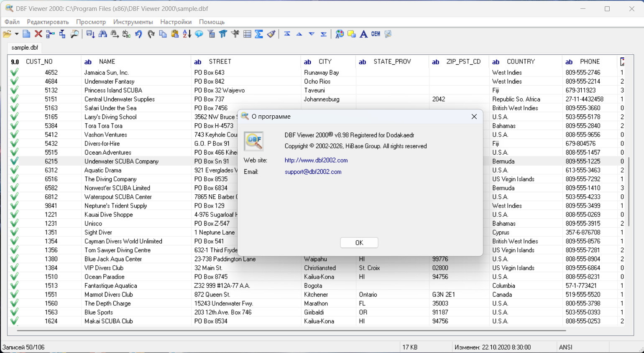Click the OEM encoding icon
Image resolution: width=644 pixels, height=353 pixels.
(x=376, y=34)
